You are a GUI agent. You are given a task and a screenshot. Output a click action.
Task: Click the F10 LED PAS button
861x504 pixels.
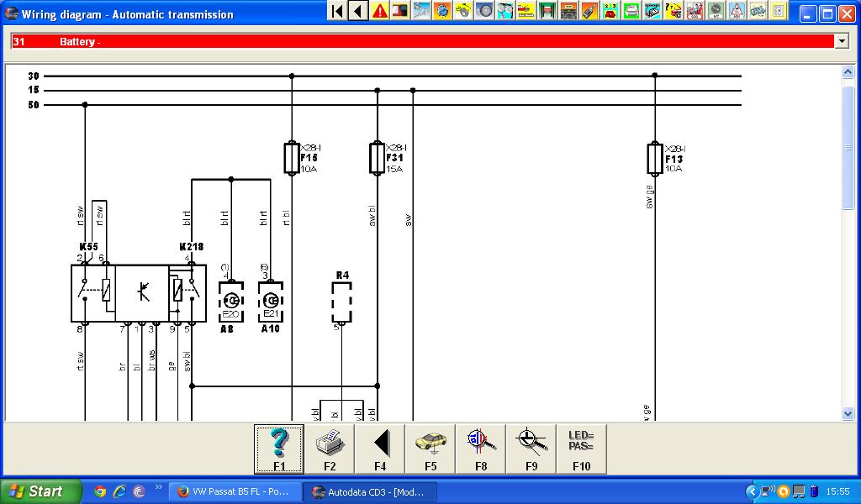click(x=582, y=449)
